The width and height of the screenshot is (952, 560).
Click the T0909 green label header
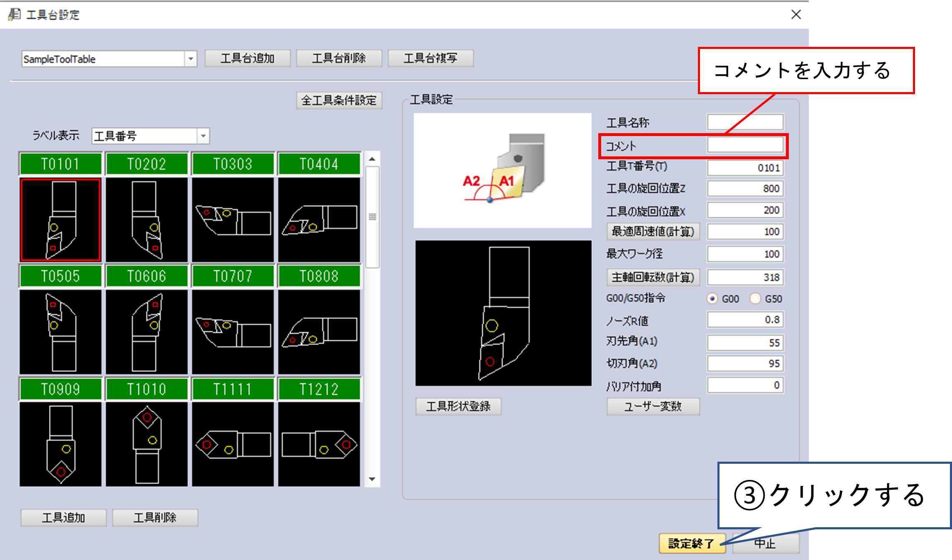(61, 389)
